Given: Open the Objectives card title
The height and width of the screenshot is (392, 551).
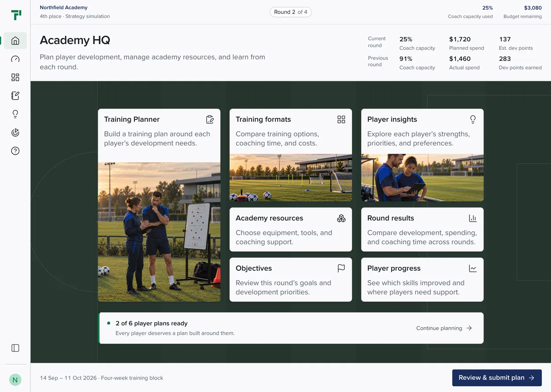Looking at the screenshot, I should coord(254,268).
